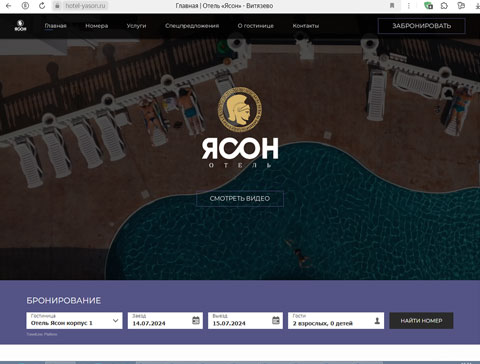Open the browser extensions puzzle icon
Viewport: 480px width, 364px height.
pyautogui.click(x=444, y=6)
